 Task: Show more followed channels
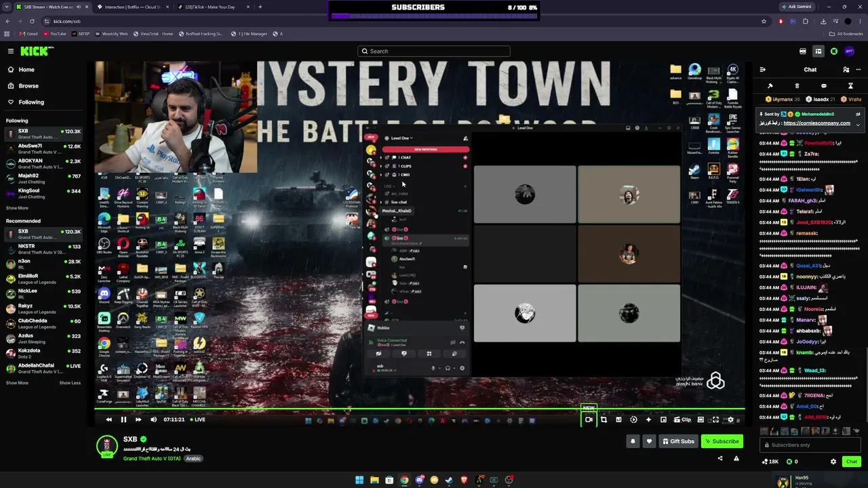point(17,208)
